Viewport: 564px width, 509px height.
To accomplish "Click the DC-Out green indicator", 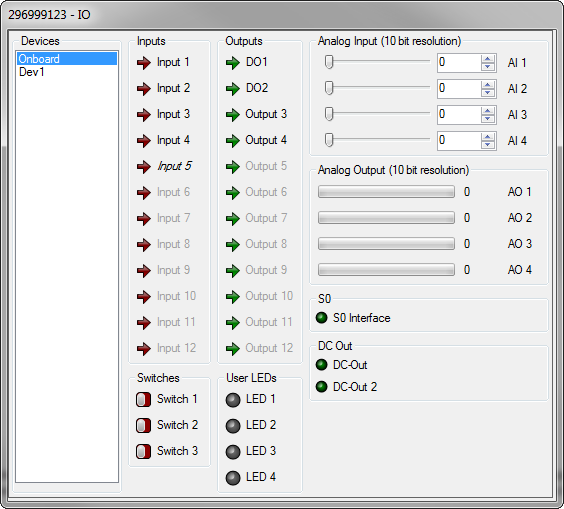I will [322, 365].
